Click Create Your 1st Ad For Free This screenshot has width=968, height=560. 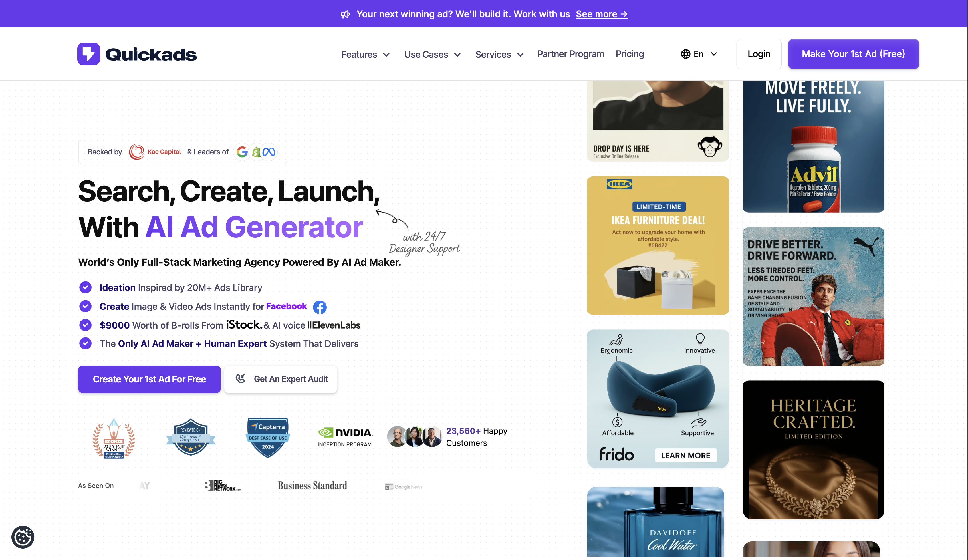pos(150,379)
